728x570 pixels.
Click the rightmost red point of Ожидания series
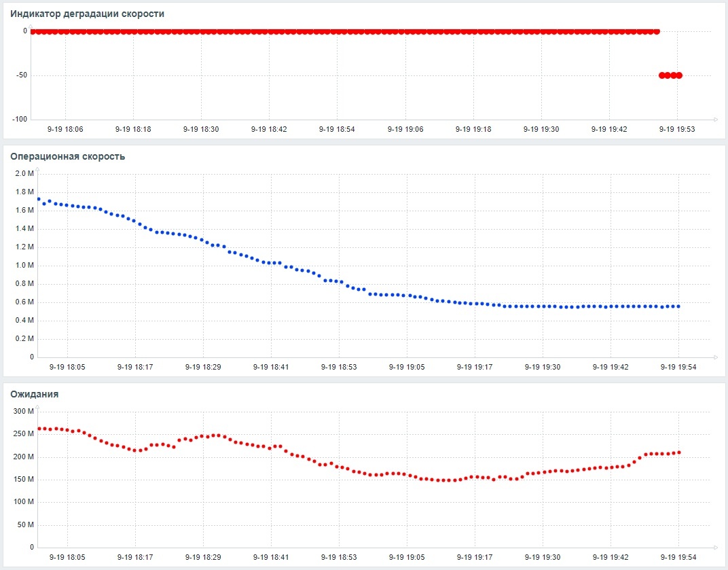[x=679, y=451]
